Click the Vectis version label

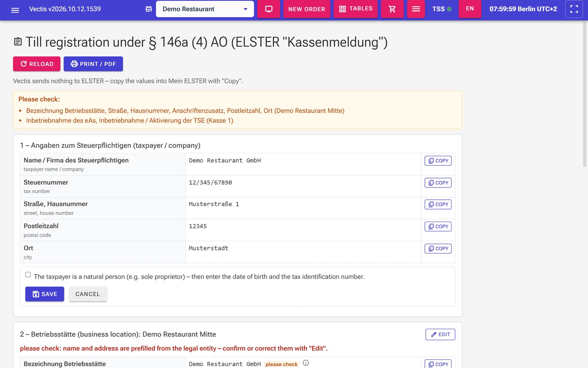pos(65,9)
